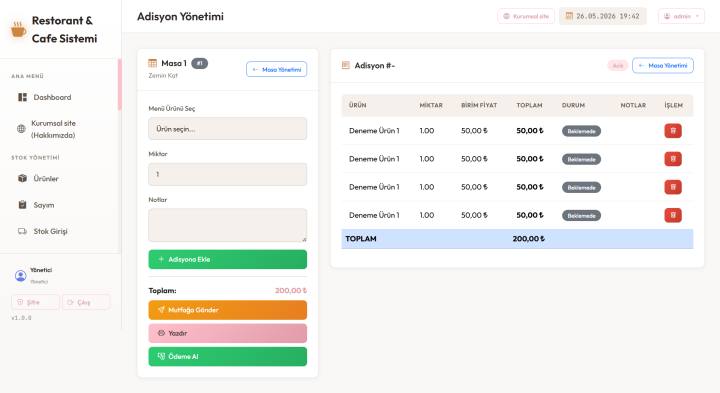Open Kurumsal site link in header
720x393 pixels.
coord(526,16)
